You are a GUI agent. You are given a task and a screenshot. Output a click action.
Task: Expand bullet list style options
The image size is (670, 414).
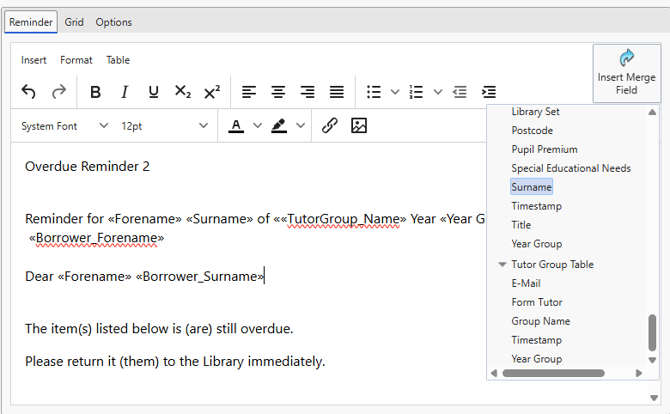(395, 92)
